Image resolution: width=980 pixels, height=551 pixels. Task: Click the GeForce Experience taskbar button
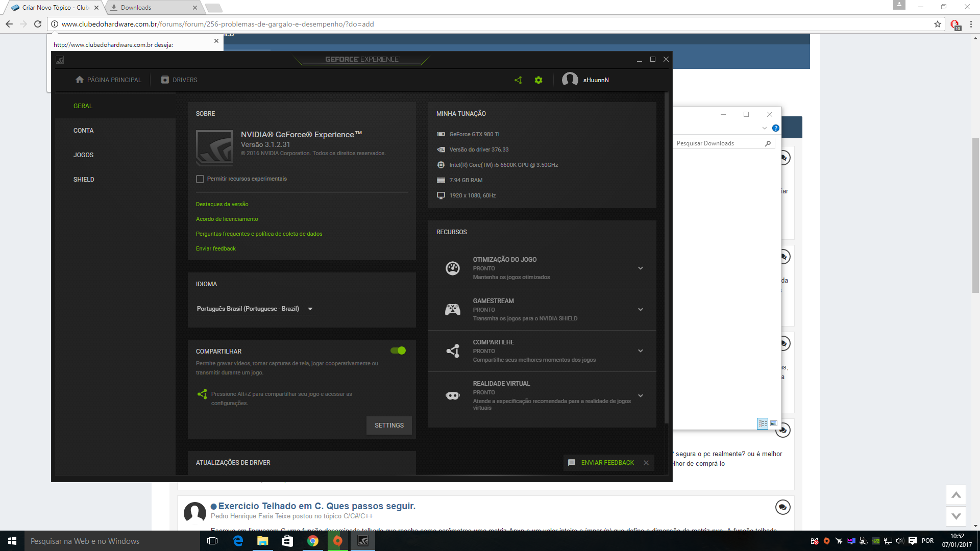pos(363,541)
